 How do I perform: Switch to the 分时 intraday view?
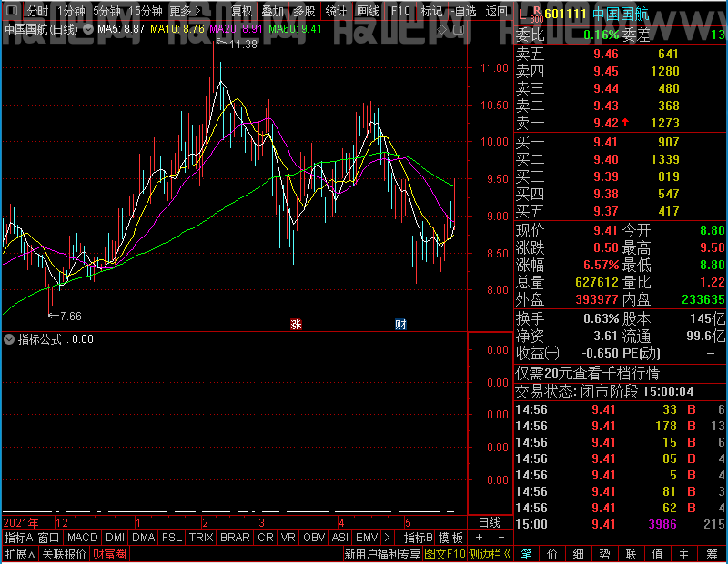[37, 11]
